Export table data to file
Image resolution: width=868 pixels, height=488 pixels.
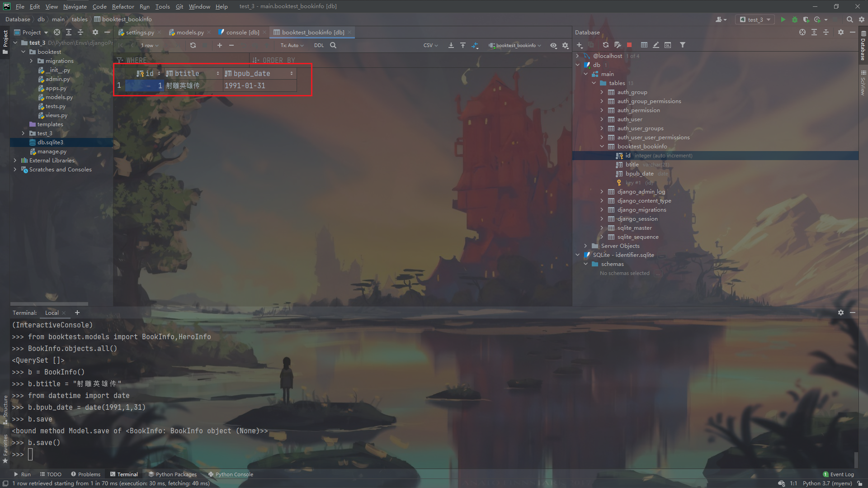pyautogui.click(x=451, y=45)
